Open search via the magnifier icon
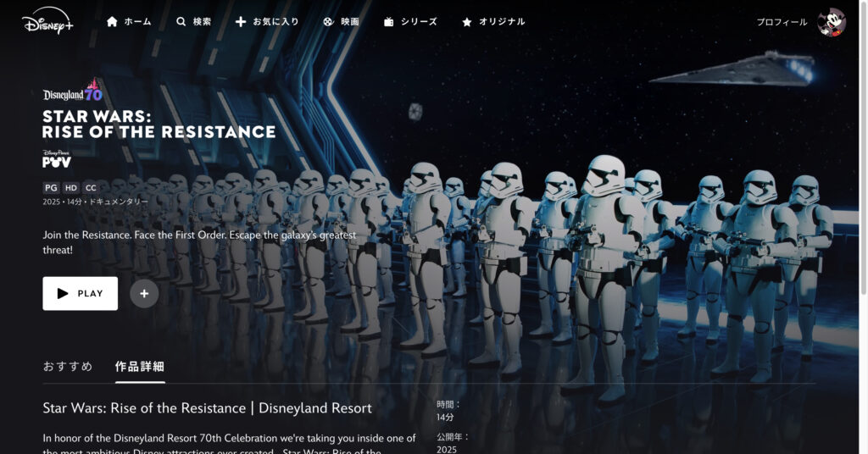The width and height of the screenshot is (868, 454). [x=181, y=21]
